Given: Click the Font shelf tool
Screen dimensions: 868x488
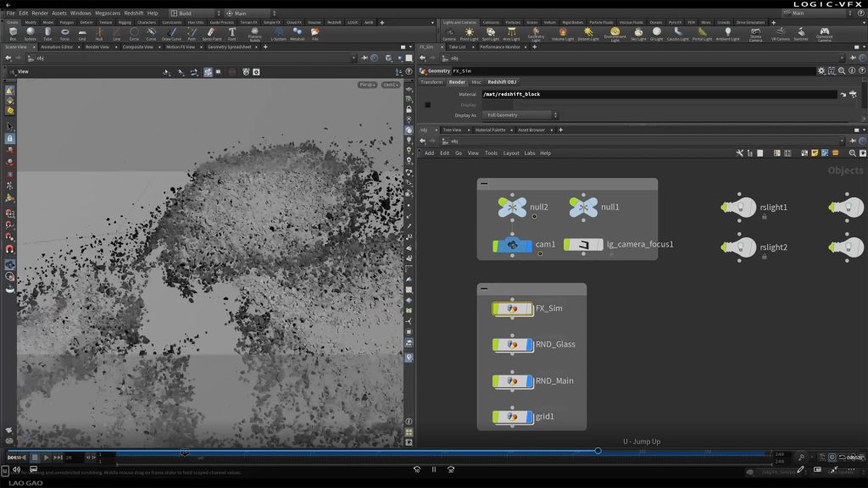Looking at the screenshot, I should [231, 33].
